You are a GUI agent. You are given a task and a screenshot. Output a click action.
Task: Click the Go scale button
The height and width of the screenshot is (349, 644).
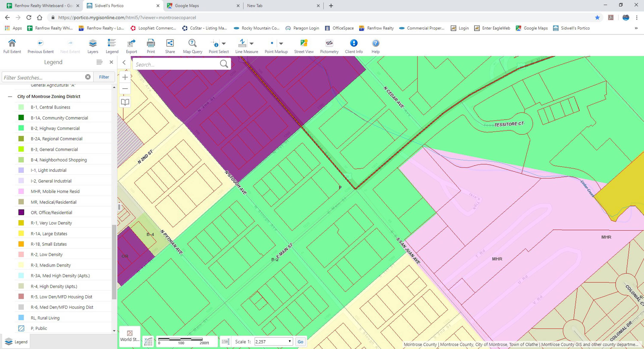[301, 341]
